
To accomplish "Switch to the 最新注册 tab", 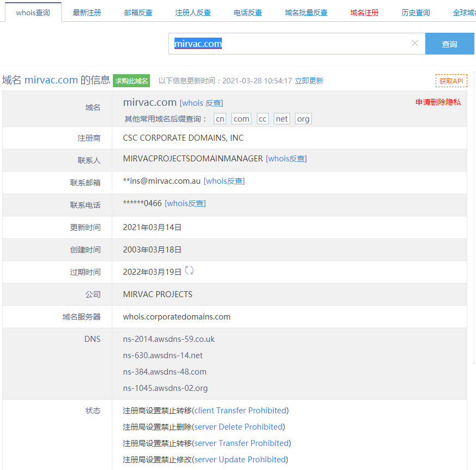I will (x=87, y=13).
